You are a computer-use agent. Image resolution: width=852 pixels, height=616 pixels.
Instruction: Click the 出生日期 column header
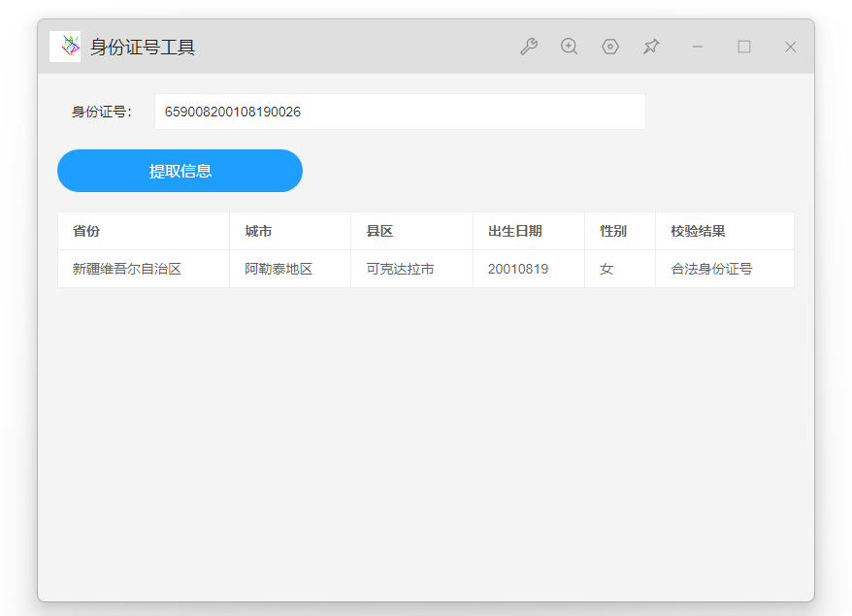click(529, 232)
